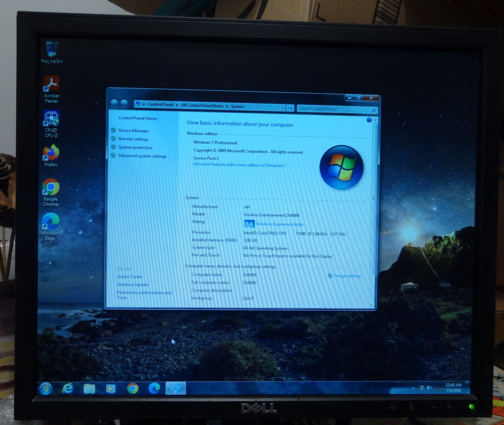Select Control Panel in breadcrumb
Screen dimensions: 504x425
[160, 105]
